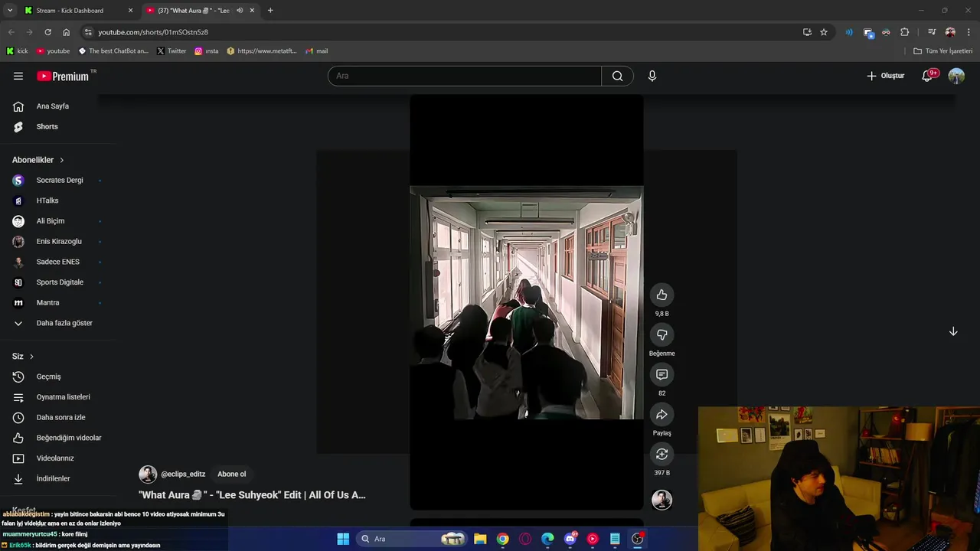Open the YouTube account avatar menu
This screenshot has width=980, height=551.
click(x=956, y=76)
